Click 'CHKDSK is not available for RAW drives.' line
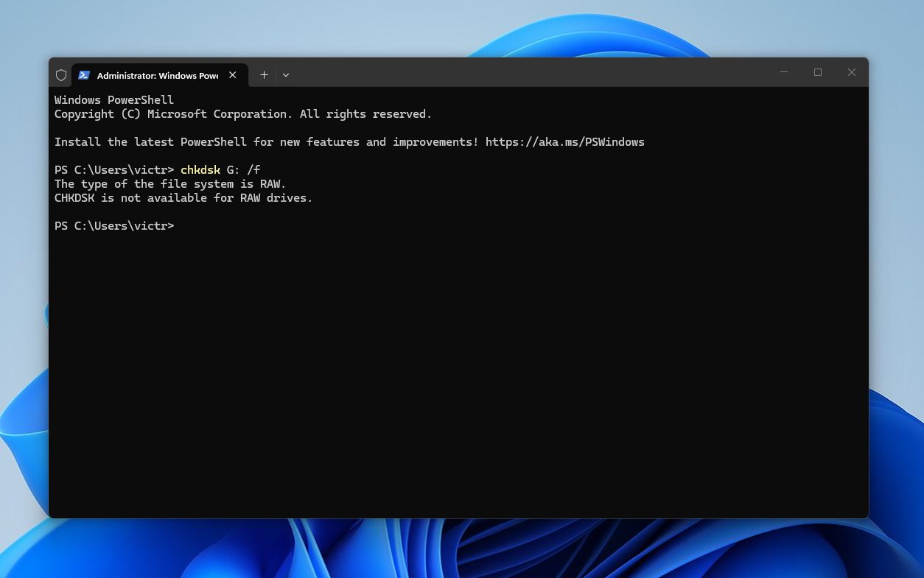This screenshot has height=578, width=924. tap(183, 198)
